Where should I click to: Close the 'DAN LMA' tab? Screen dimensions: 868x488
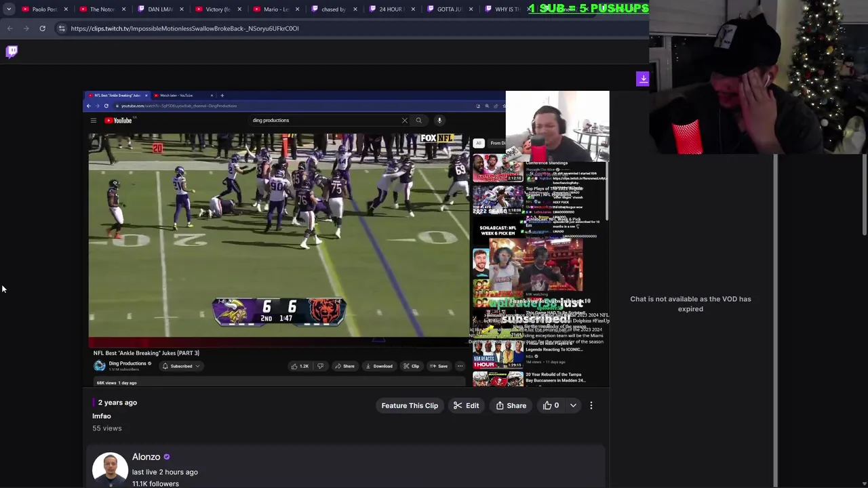click(181, 9)
